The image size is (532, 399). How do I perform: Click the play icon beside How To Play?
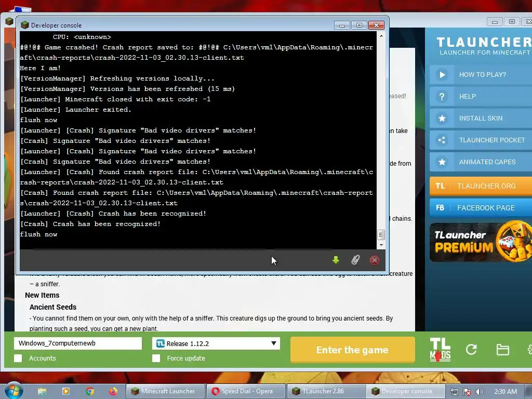click(x=442, y=75)
